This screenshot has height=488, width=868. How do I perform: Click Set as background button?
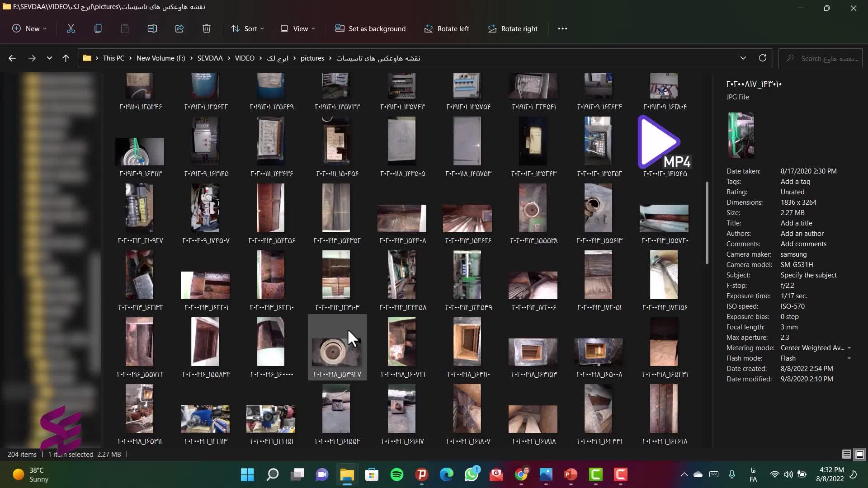click(x=370, y=28)
